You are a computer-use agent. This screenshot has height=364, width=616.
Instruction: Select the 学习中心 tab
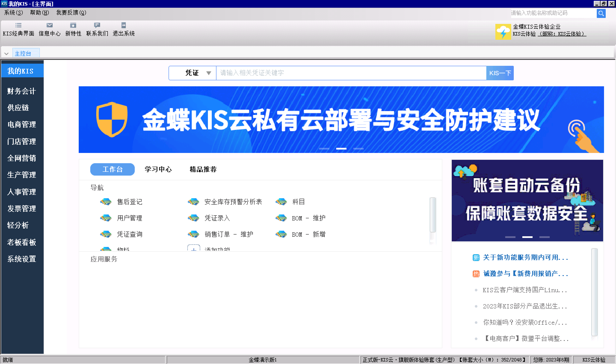(x=158, y=169)
